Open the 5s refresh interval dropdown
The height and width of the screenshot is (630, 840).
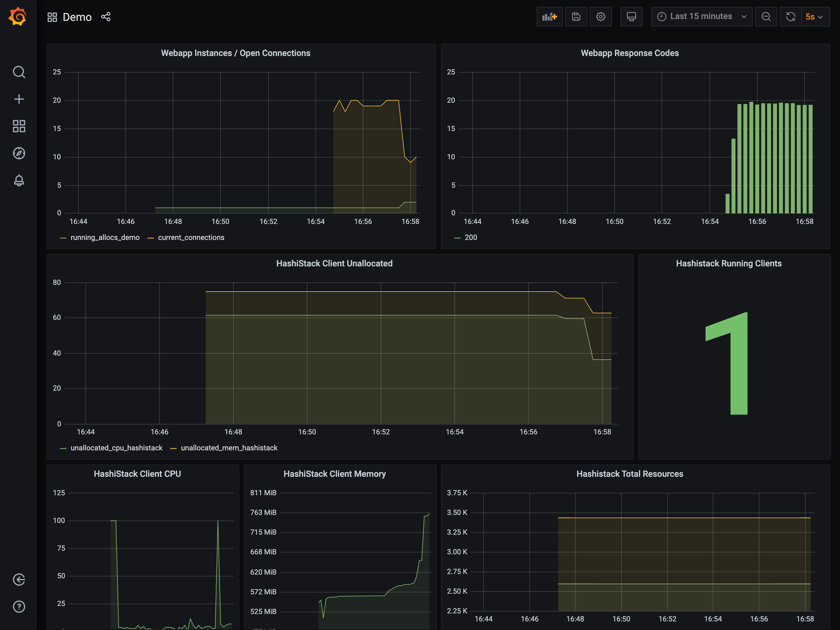[815, 17]
